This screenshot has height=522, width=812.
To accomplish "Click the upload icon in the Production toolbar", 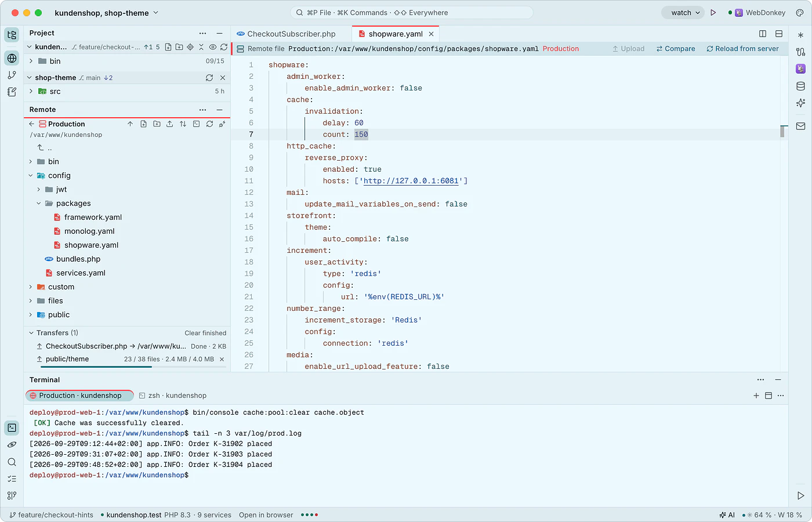I will point(169,124).
